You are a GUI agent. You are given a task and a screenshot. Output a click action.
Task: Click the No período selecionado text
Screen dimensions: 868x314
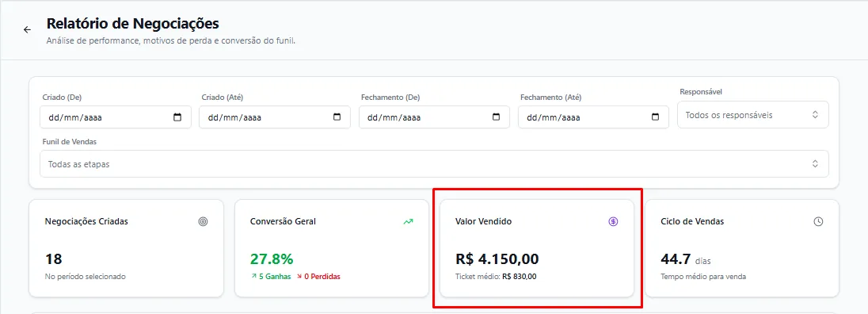(x=86, y=277)
